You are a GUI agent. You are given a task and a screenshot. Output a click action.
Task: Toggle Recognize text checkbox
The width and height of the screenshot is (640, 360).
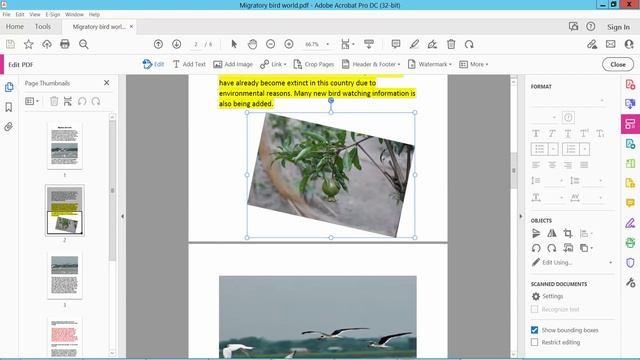[x=534, y=309]
